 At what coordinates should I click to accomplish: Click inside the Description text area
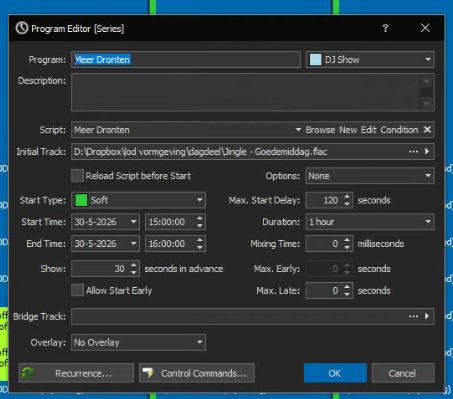[x=245, y=92]
